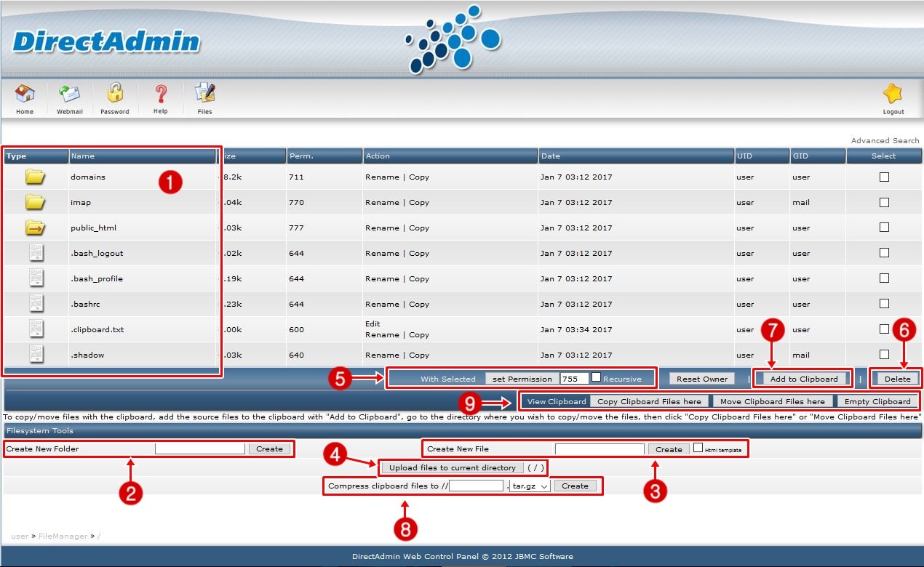Viewport: 924px width, 567px height.
Task: Open the Webmail icon
Action: 69,94
